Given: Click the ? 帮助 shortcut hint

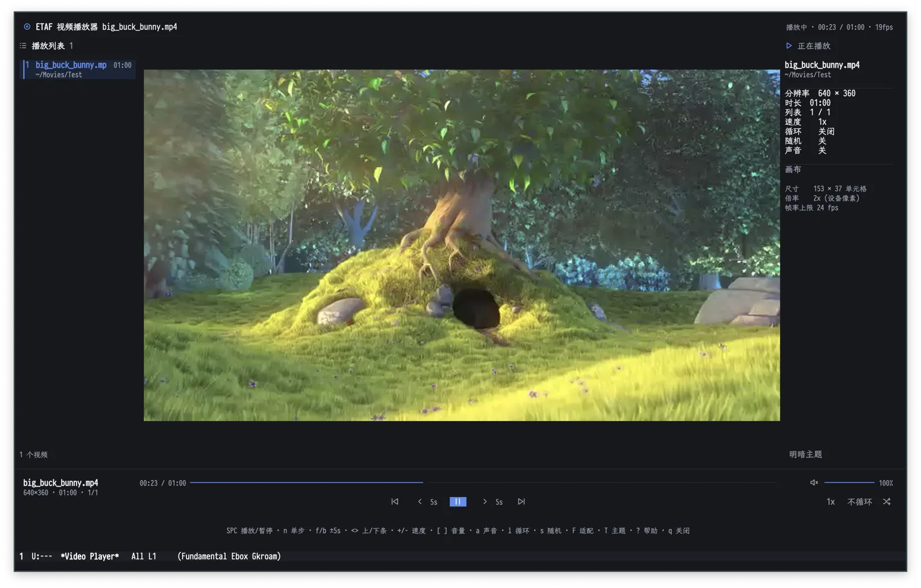Looking at the screenshot, I should click(647, 530).
